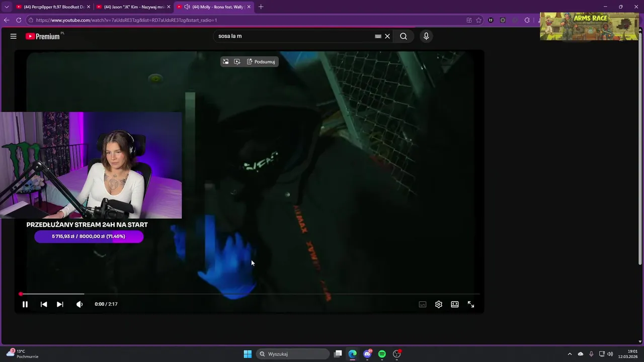Image resolution: width=644 pixels, height=362 pixels.
Task: Toggle subtitles on the video
Action: [423, 304]
